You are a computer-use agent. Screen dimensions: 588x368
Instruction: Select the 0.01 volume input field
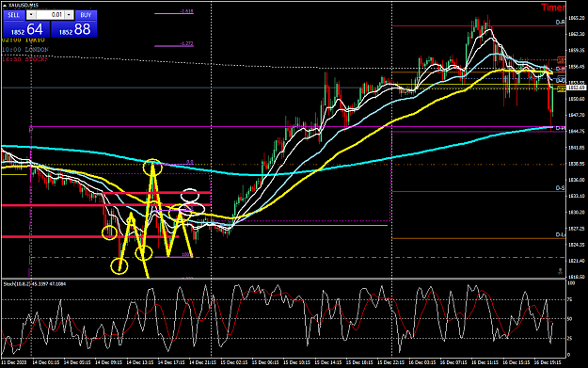click(x=50, y=15)
